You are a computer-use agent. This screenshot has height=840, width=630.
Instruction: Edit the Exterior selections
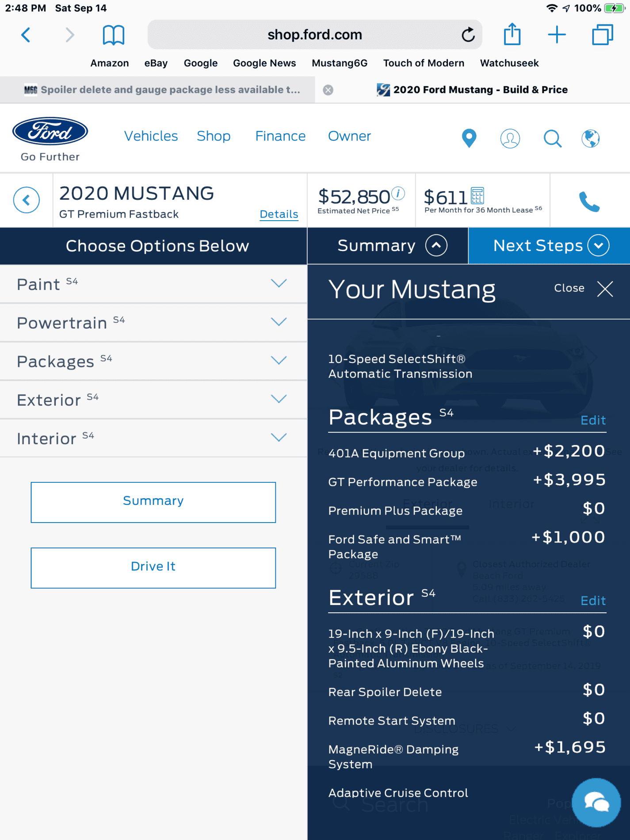[593, 600]
